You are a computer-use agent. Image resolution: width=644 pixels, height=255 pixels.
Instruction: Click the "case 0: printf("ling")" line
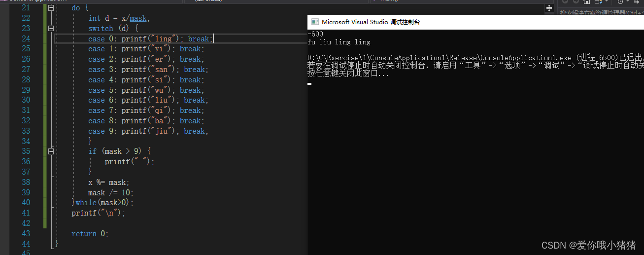pos(150,39)
